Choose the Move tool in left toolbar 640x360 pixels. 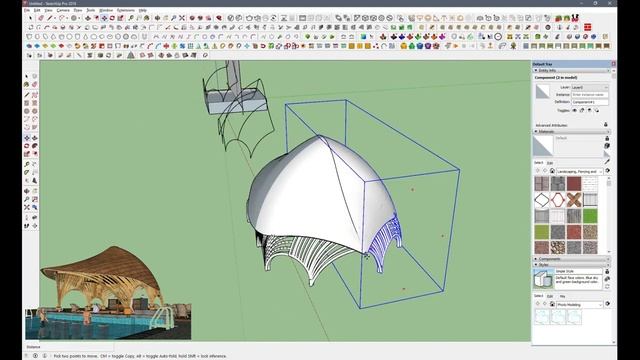27,138
